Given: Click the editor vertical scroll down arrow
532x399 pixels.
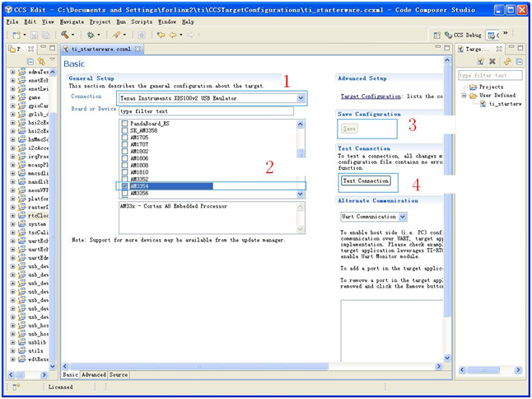Looking at the screenshot, I should click(x=447, y=358).
